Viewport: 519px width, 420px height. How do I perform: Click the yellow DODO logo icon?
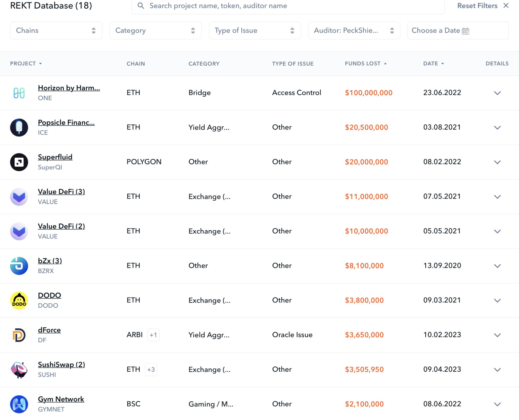tap(19, 300)
